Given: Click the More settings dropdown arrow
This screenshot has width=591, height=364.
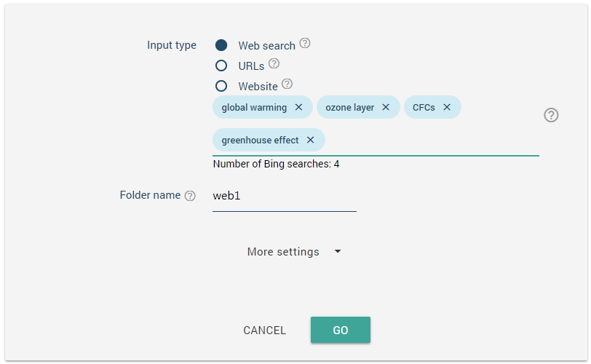Looking at the screenshot, I should pos(338,252).
